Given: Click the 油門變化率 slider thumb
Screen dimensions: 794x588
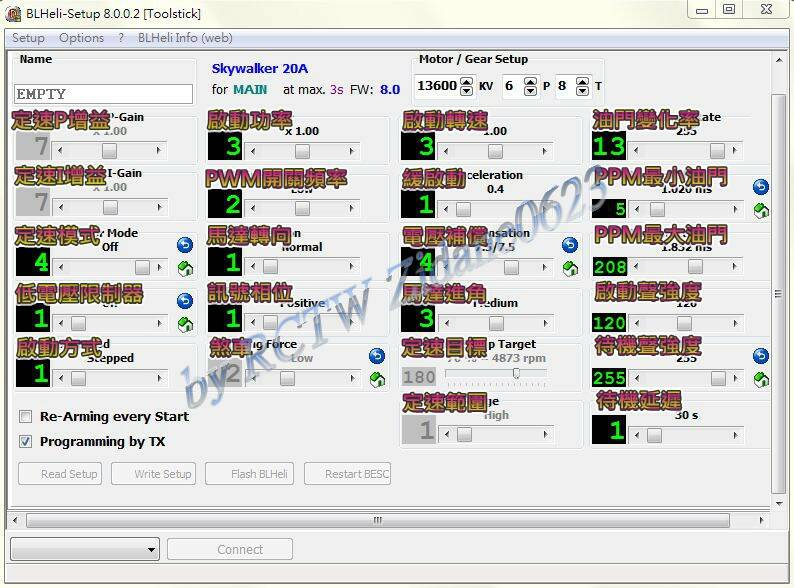Looking at the screenshot, I should pos(717,150).
